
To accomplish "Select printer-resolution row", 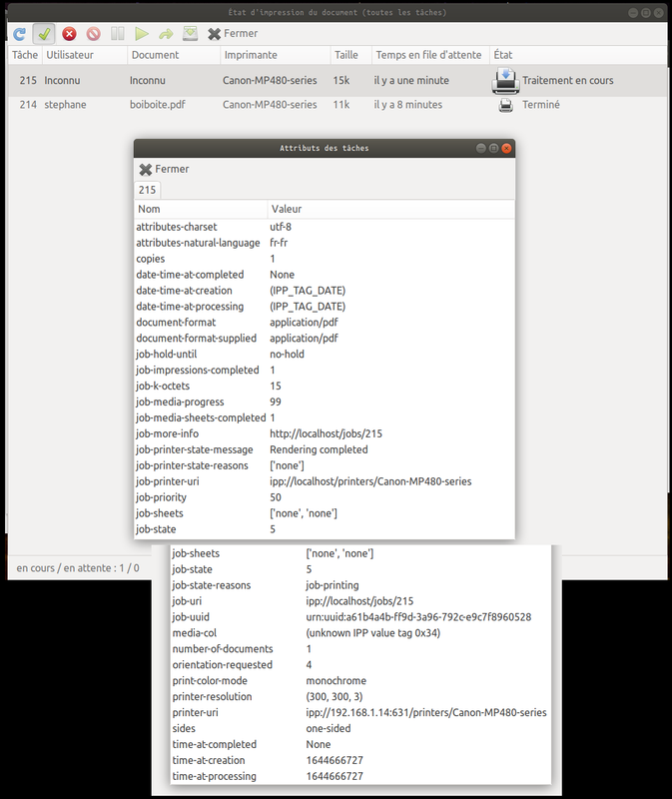I will (x=360, y=696).
